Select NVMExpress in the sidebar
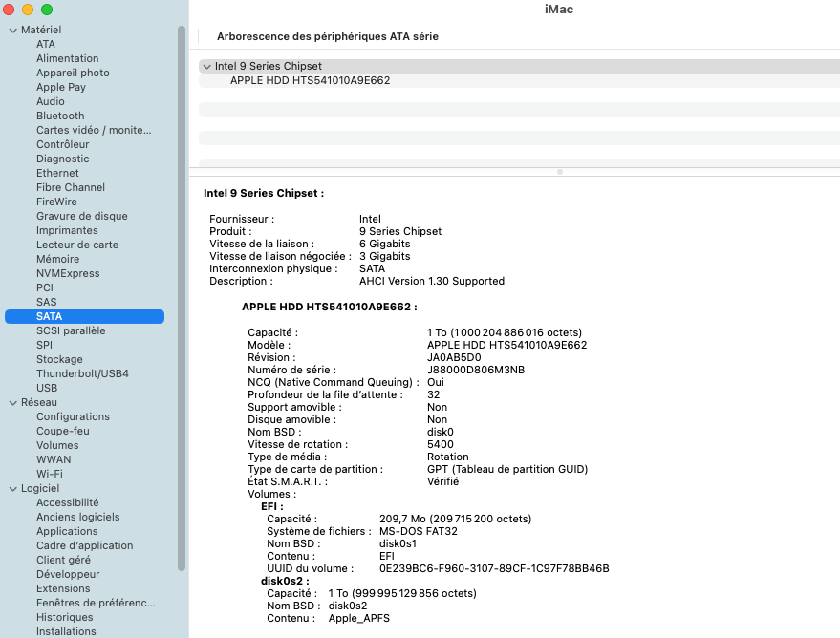Image resolution: width=840 pixels, height=638 pixels. click(68, 273)
